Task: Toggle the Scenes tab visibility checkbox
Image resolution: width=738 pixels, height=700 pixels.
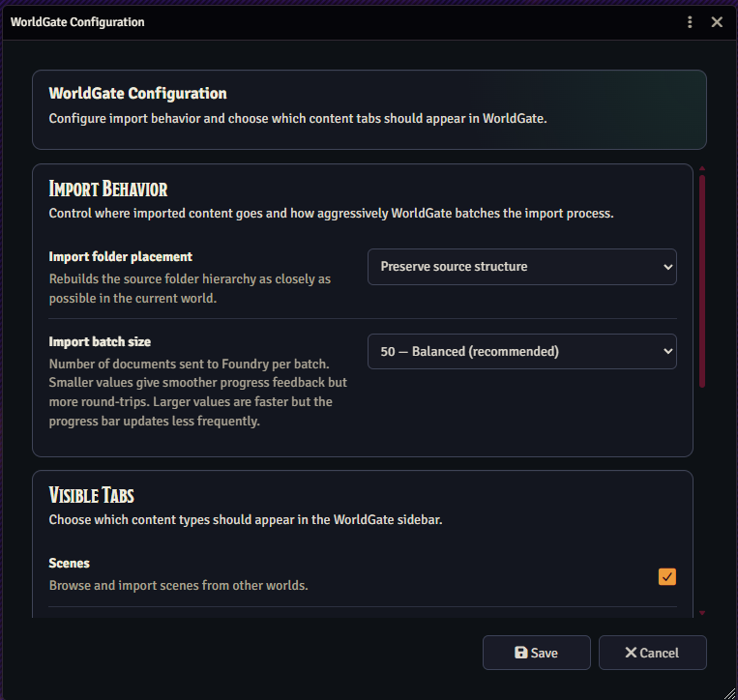Action: [x=667, y=576]
